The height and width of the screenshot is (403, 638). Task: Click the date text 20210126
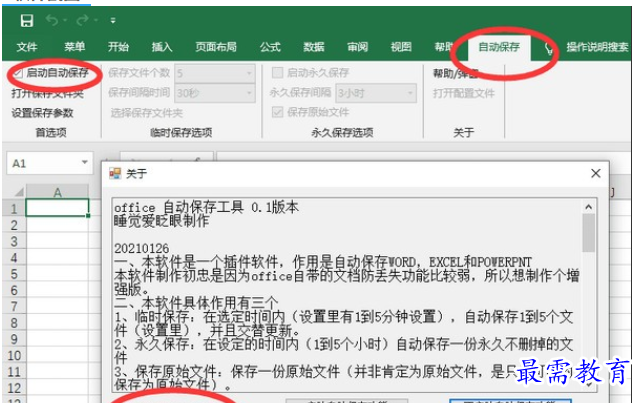pos(141,249)
